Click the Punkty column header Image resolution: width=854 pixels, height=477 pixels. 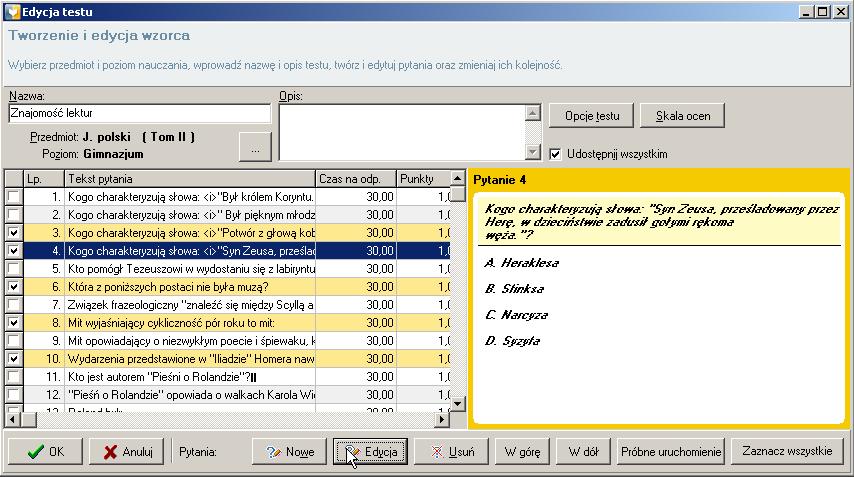click(x=423, y=179)
